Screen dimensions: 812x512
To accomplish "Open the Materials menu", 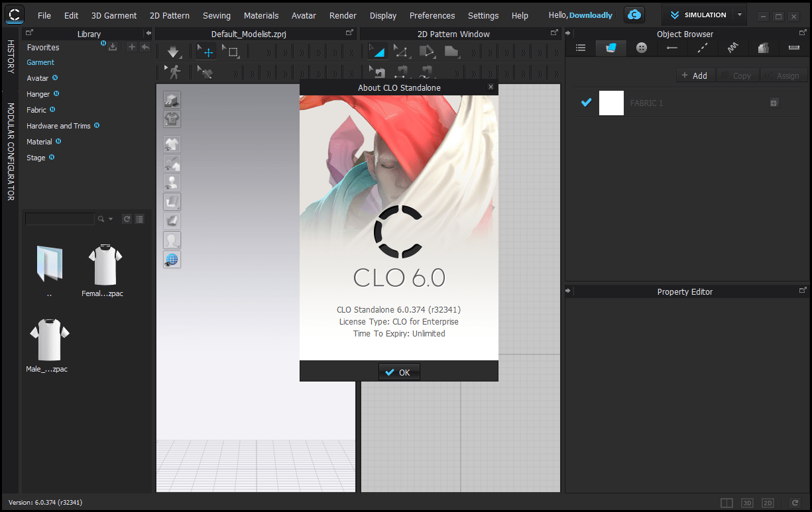I will [x=261, y=15].
